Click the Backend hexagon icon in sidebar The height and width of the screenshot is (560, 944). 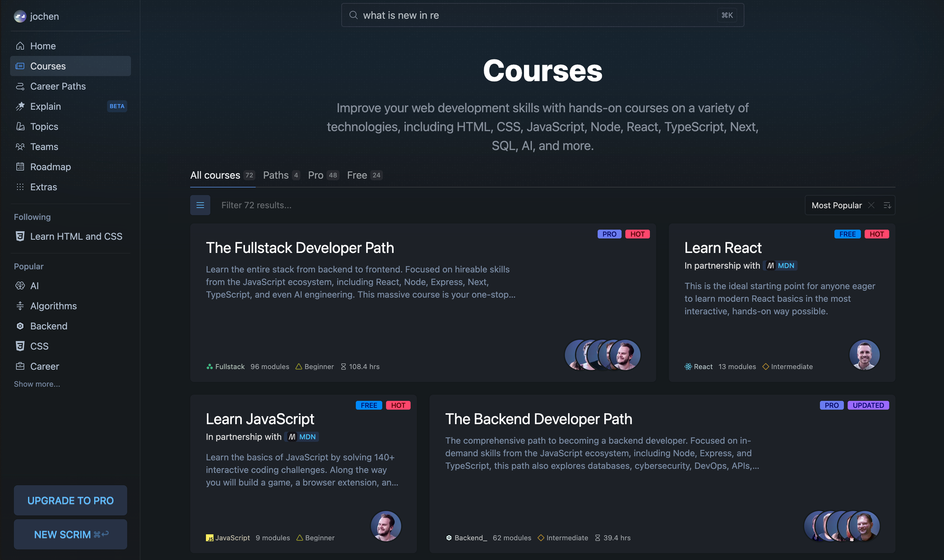20,326
